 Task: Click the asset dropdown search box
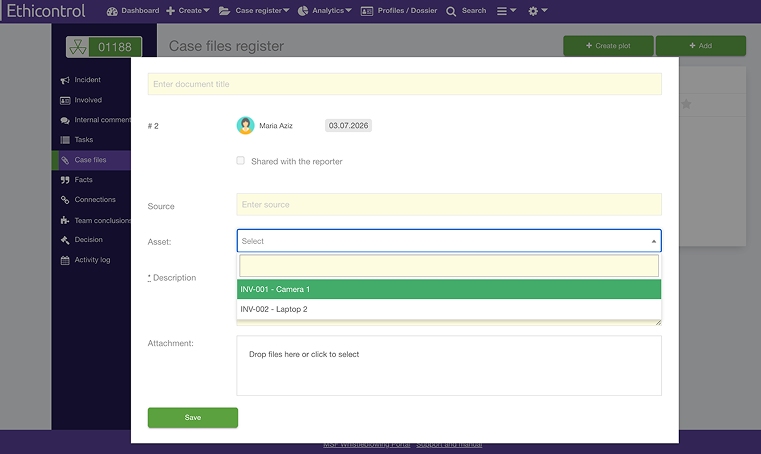point(449,266)
